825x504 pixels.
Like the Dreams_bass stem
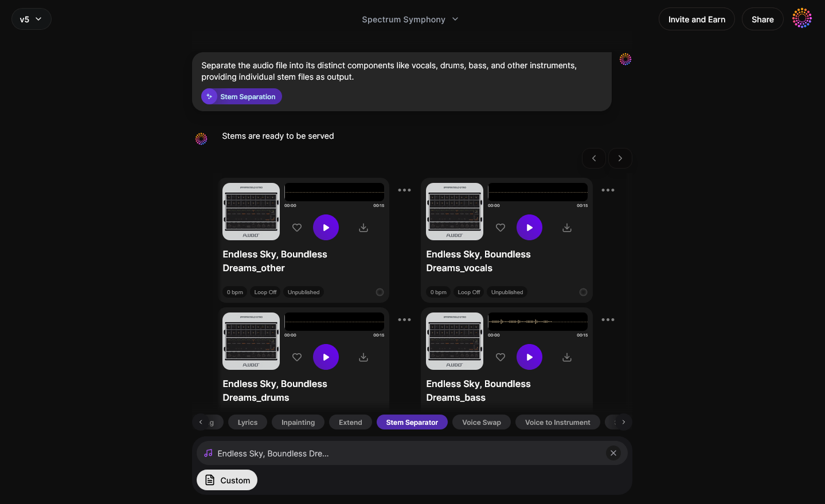[501, 357]
